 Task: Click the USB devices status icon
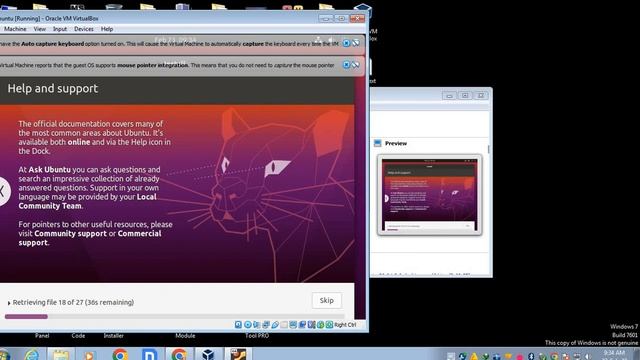tap(275, 324)
